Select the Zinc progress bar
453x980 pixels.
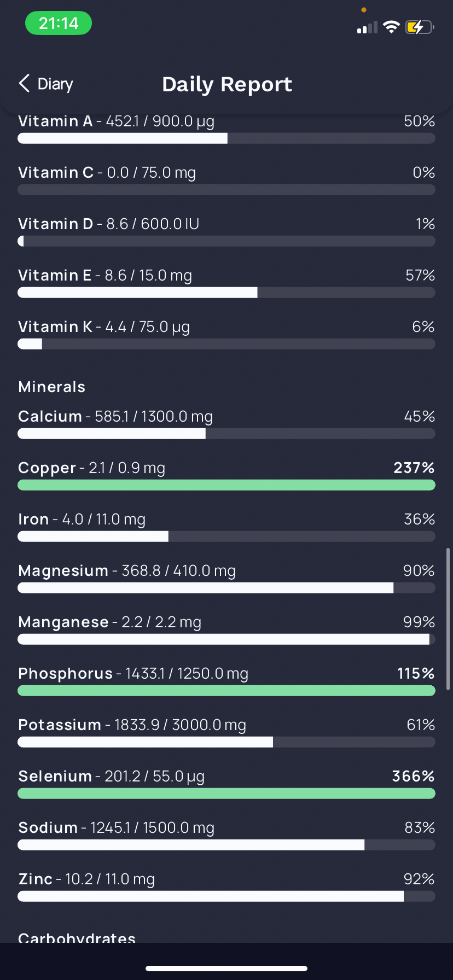point(226,896)
